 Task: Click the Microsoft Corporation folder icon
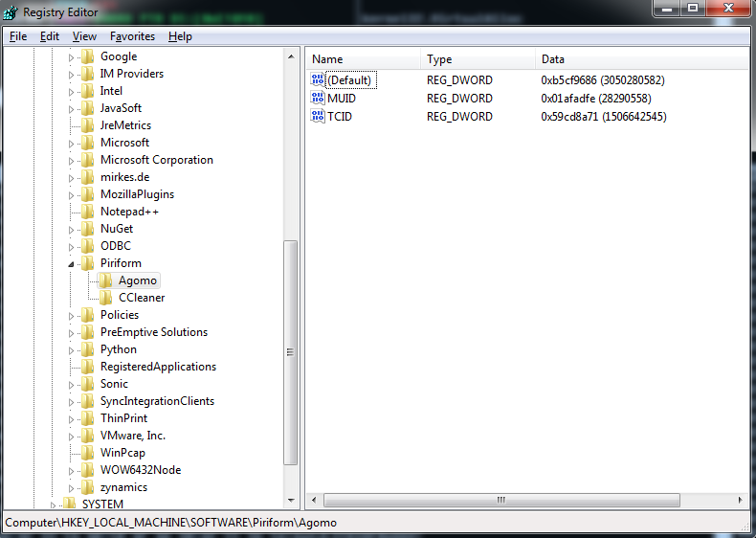click(x=88, y=160)
